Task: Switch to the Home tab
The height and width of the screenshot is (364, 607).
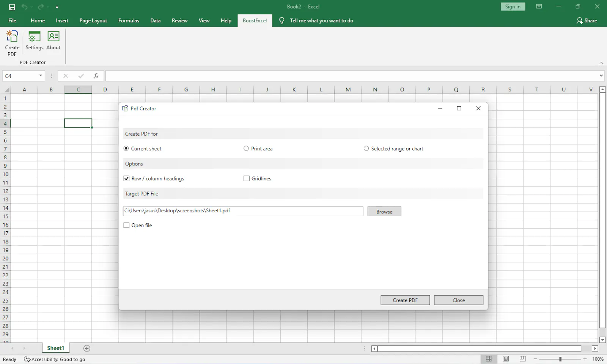Action: coord(38,20)
